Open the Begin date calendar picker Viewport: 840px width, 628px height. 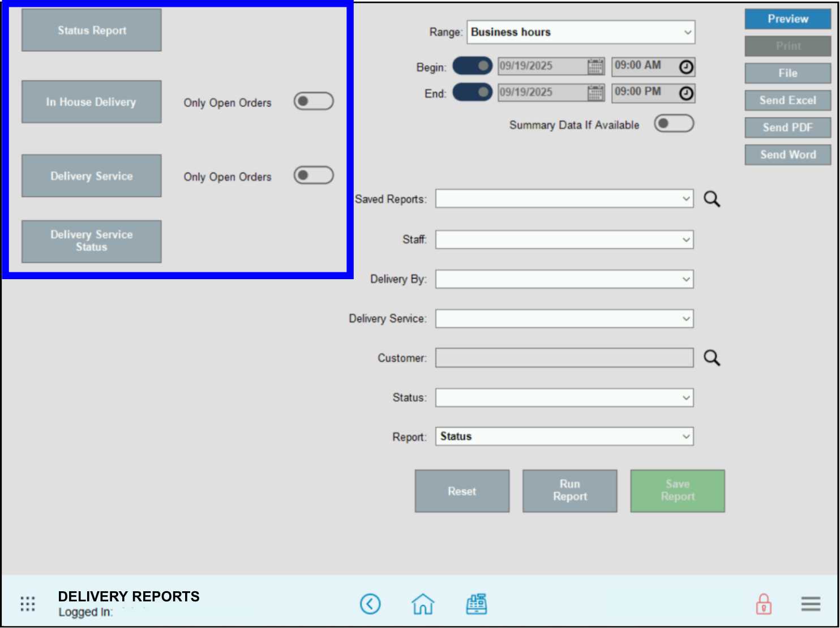pyautogui.click(x=595, y=66)
